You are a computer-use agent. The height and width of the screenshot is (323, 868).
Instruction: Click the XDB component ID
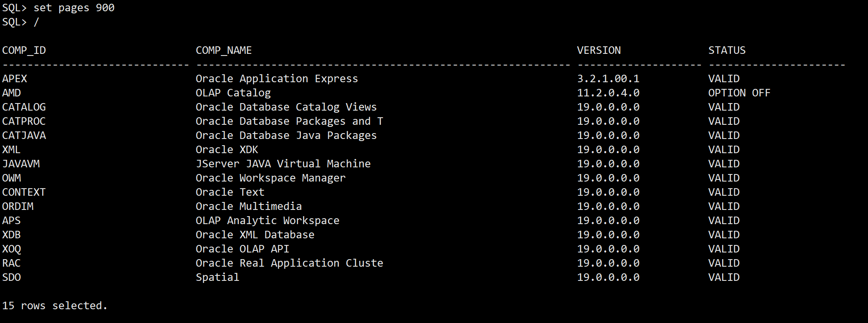click(x=12, y=235)
